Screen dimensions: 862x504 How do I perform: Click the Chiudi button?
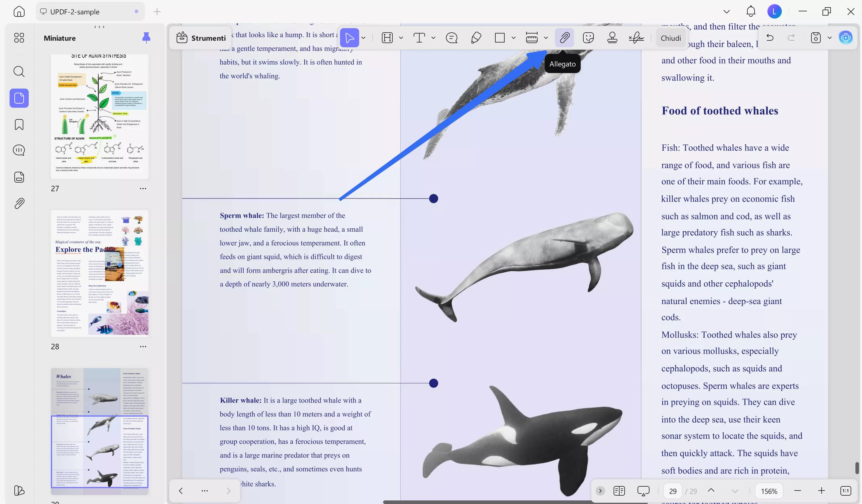point(670,38)
